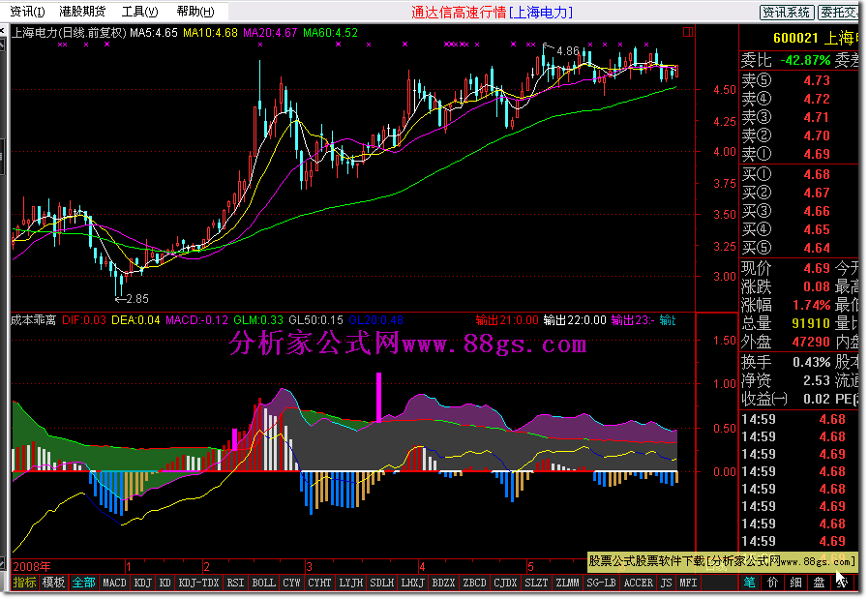Click the small red window-split icon above chart
868x599 pixels.
coord(688,32)
